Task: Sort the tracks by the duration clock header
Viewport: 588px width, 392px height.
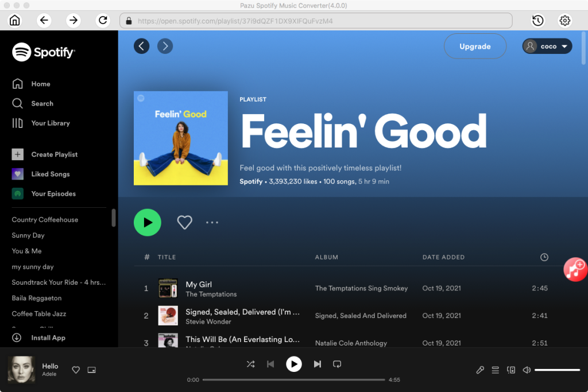Action: click(x=544, y=257)
